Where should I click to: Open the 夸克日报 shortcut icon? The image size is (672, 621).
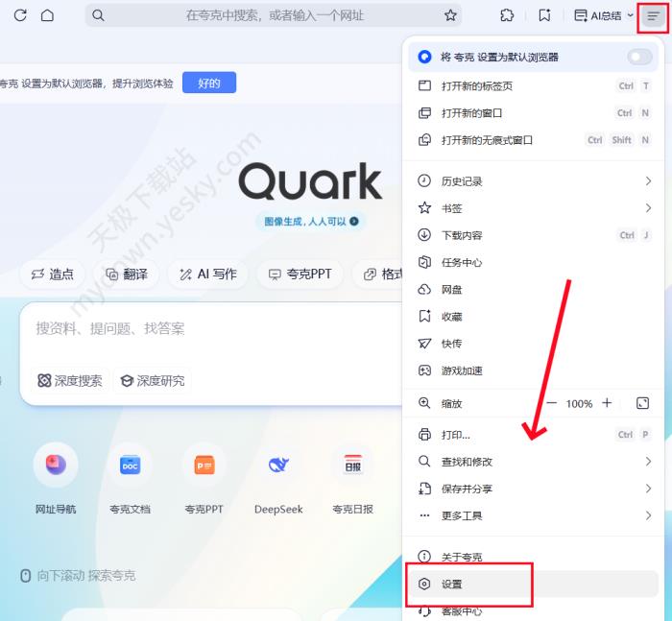click(x=352, y=465)
